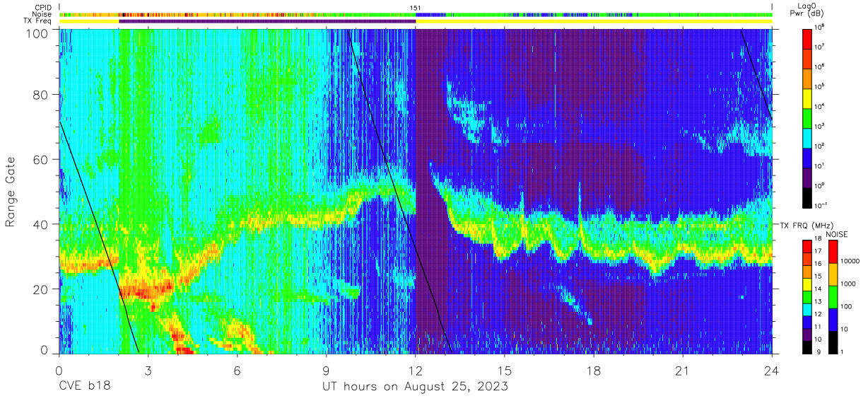Click the 15 hour tick label
The image size is (868, 401).
505,370
